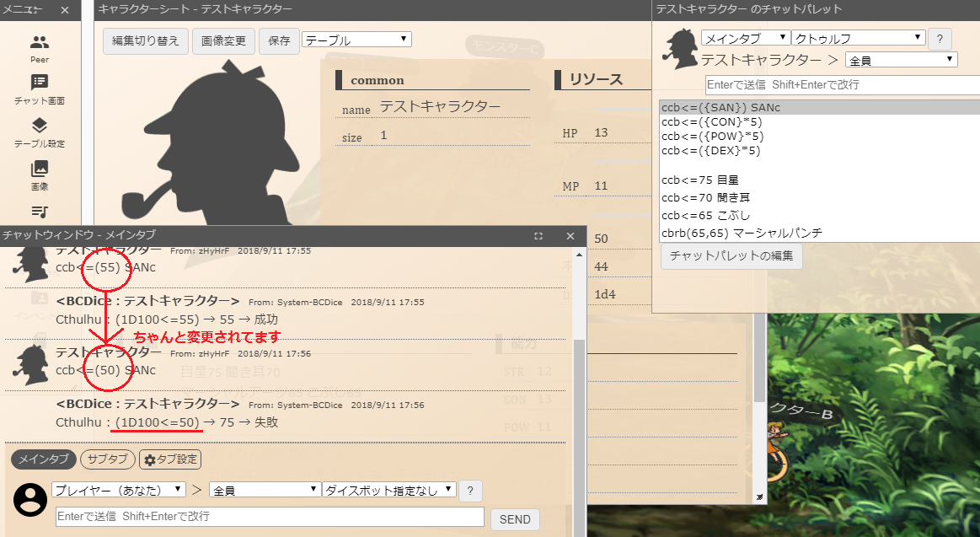Click the fullscreen icon on the chat window
Image resolution: width=980 pixels, height=537 pixels.
(x=538, y=237)
